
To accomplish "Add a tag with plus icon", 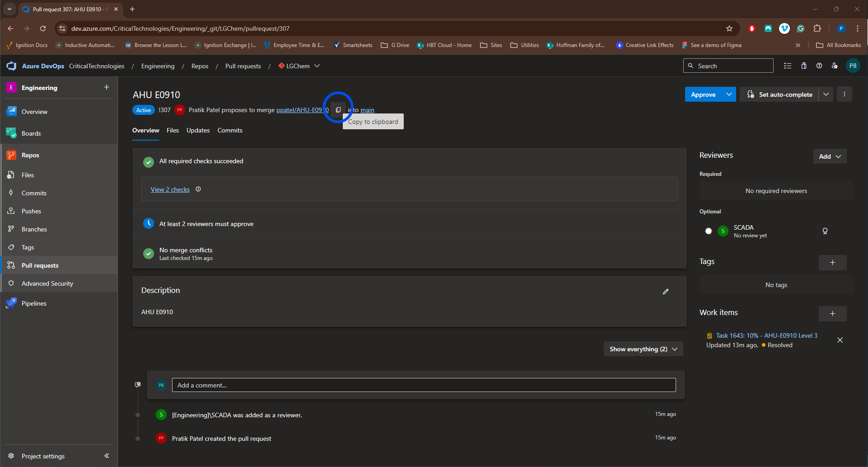I will point(832,262).
